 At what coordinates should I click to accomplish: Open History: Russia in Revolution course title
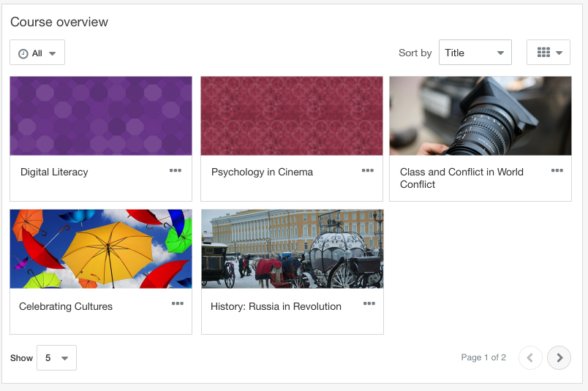pos(276,307)
